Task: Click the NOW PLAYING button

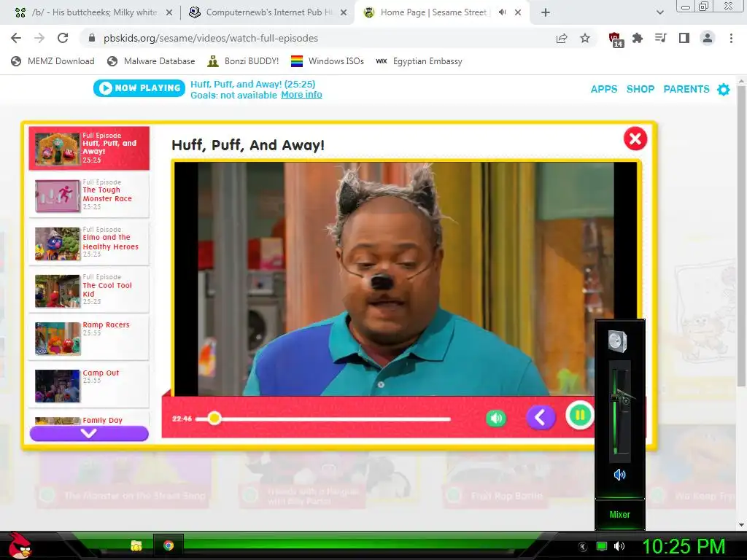Action: point(139,88)
